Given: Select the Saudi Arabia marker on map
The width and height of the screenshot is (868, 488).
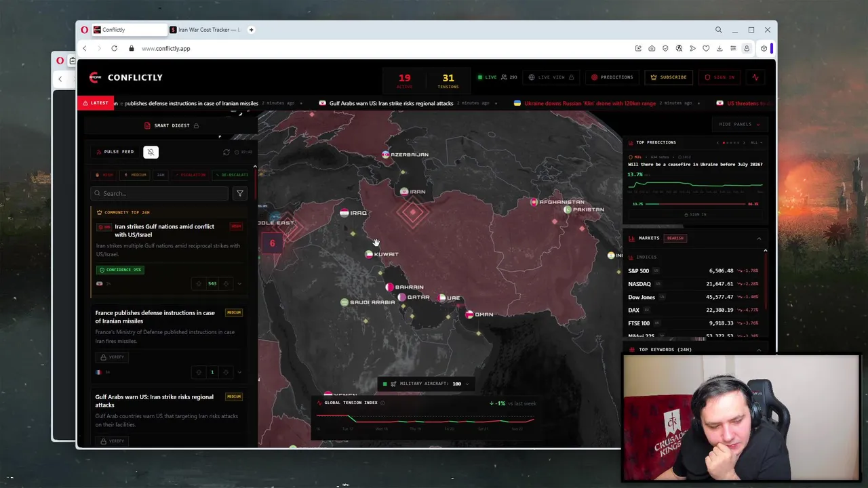Looking at the screenshot, I should tap(368, 302).
